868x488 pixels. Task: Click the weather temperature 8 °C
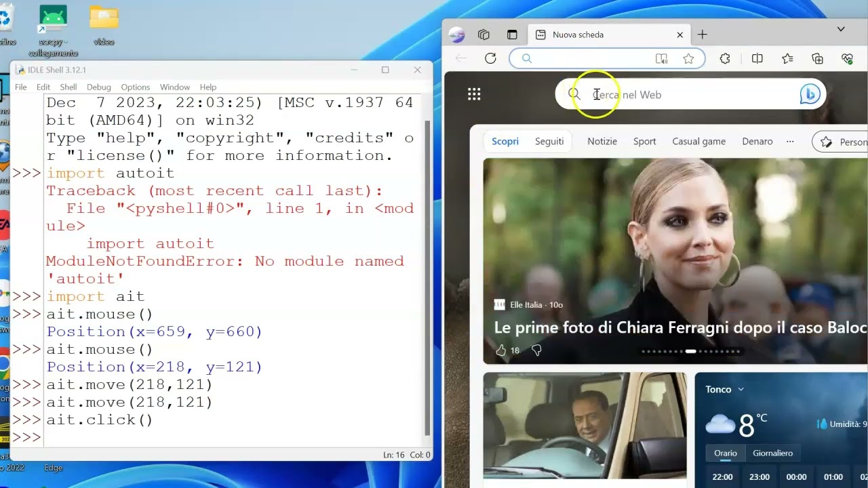coord(753,425)
